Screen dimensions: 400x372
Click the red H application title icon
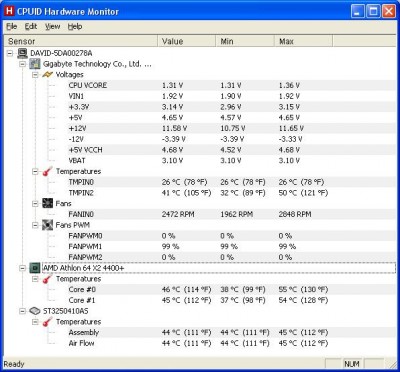coord(10,11)
